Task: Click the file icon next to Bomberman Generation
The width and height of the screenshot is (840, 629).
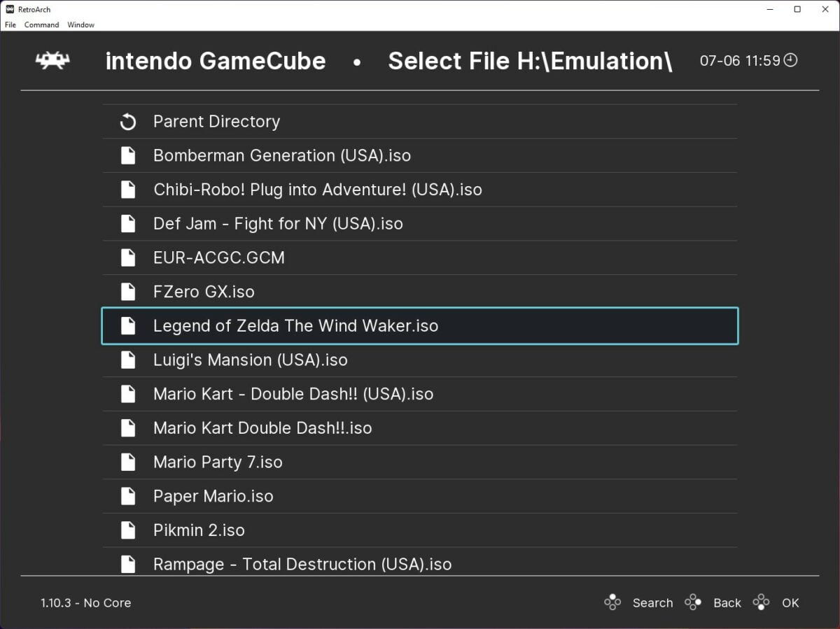Action: pos(128,155)
